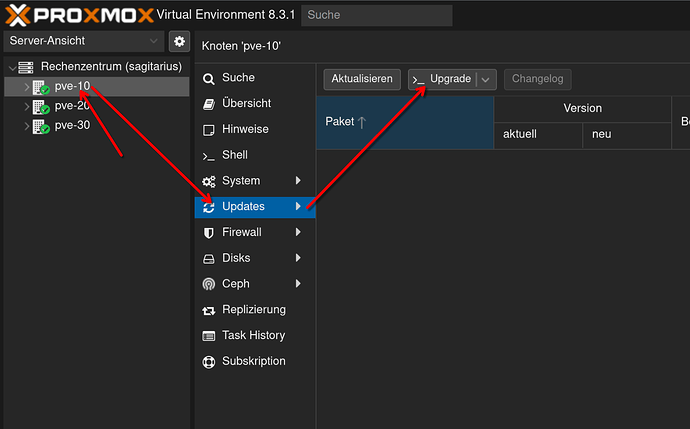Open the gear settings button beside Server-Ansicht
Image resolution: width=690 pixels, height=429 pixels.
[x=179, y=41]
